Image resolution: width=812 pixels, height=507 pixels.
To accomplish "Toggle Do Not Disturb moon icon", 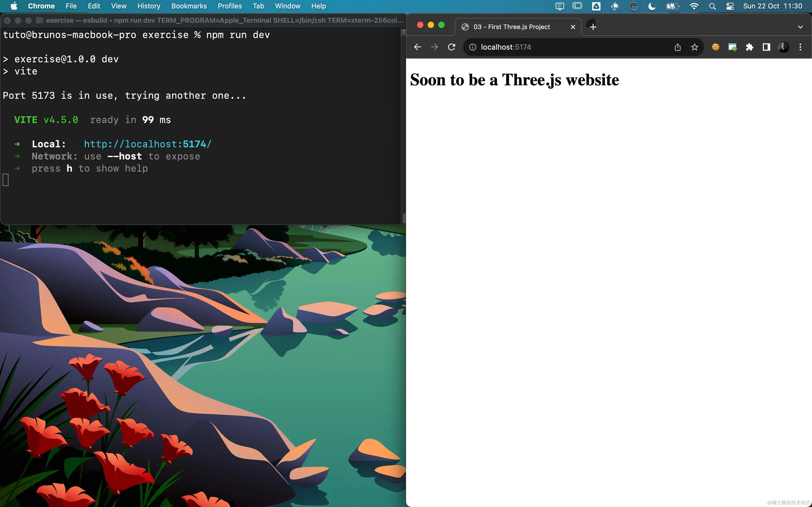I will pyautogui.click(x=652, y=6).
